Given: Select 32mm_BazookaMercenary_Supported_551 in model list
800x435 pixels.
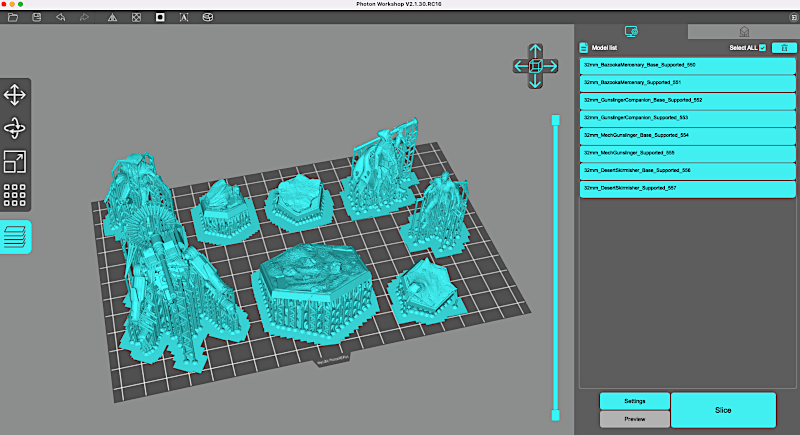Looking at the screenshot, I should (688, 83).
